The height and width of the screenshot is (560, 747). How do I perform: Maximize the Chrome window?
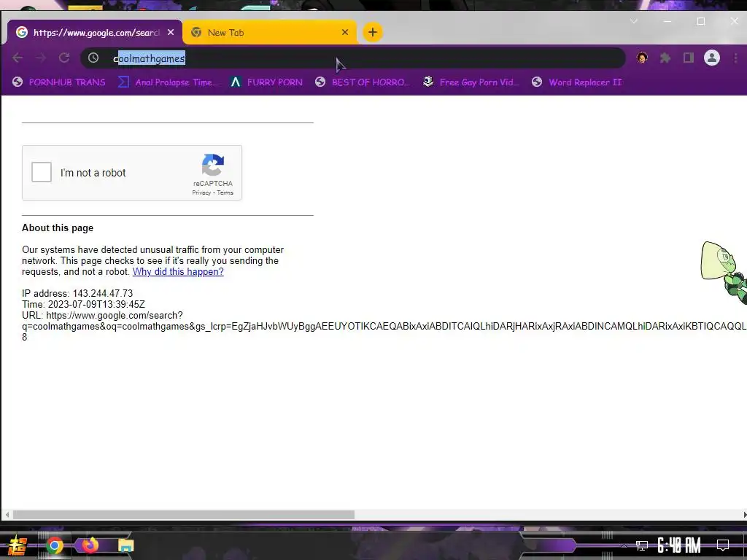point(701,21)
